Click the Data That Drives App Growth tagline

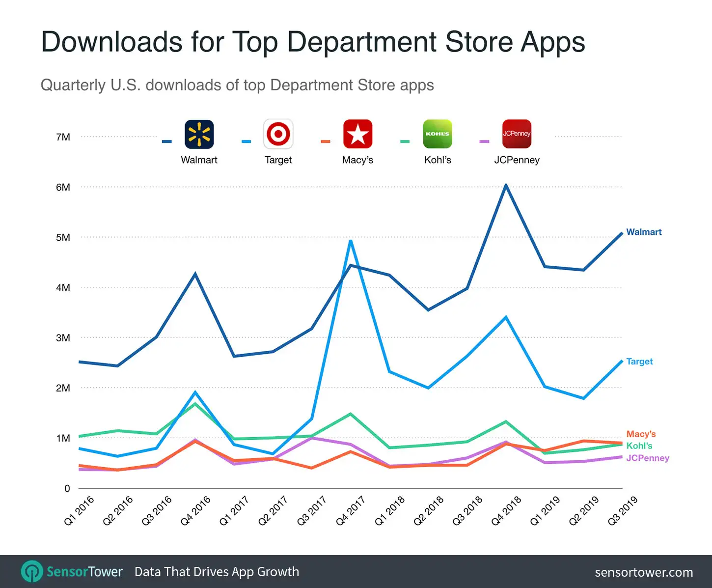click(x=217, y=572)
